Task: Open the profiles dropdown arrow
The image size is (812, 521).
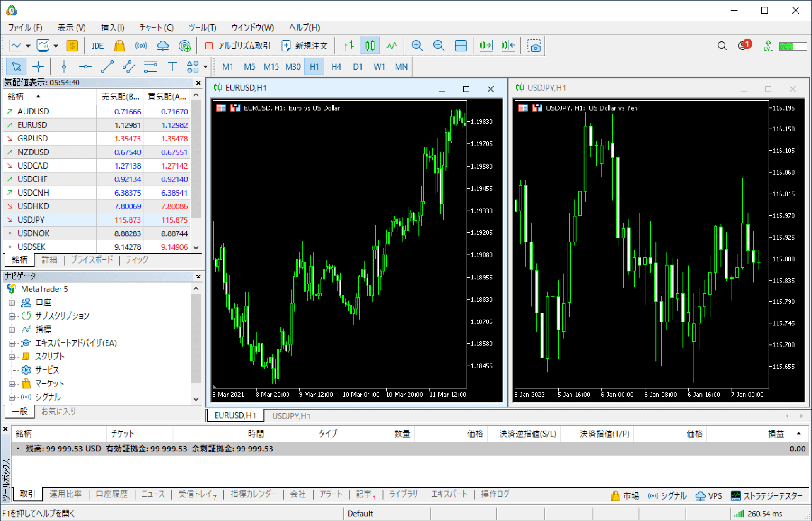Action: point(56,46)
